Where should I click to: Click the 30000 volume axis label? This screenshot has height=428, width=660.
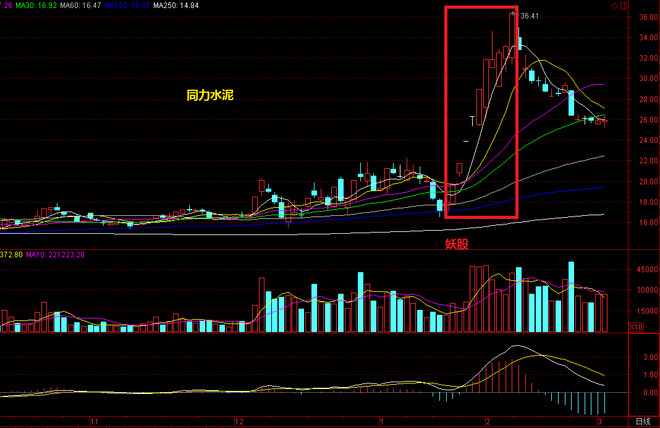(647, 290)
